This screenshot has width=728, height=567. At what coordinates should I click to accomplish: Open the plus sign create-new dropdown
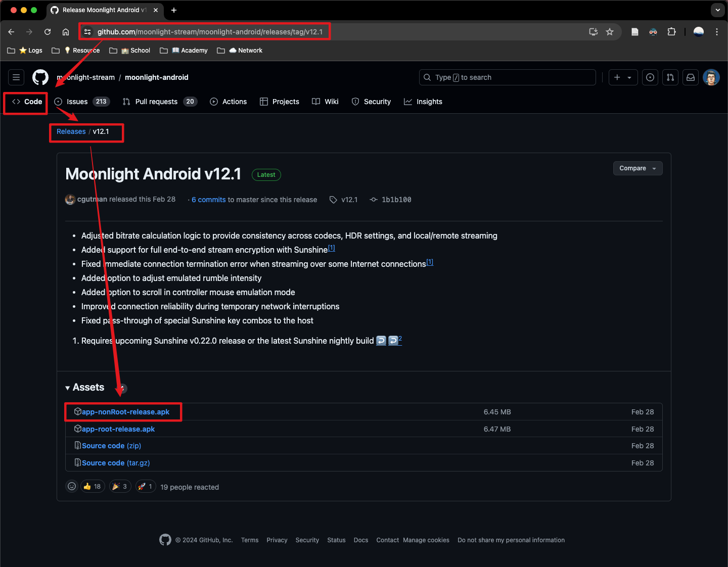[x=623, y=77]
